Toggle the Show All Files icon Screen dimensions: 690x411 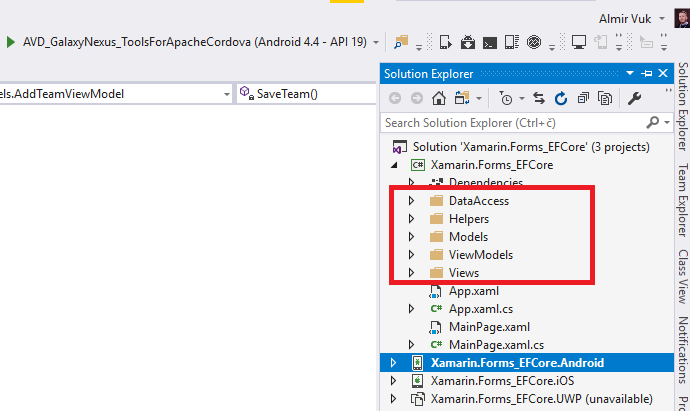click(x=605, y=98)
